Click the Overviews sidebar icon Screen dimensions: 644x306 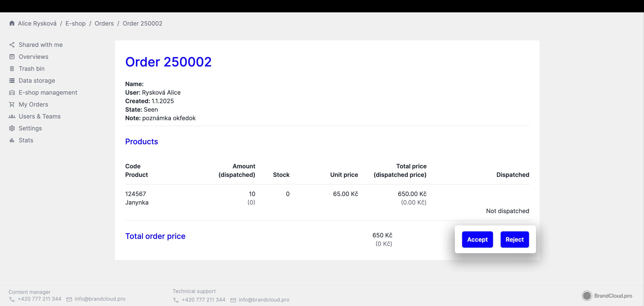click(12, 57)
